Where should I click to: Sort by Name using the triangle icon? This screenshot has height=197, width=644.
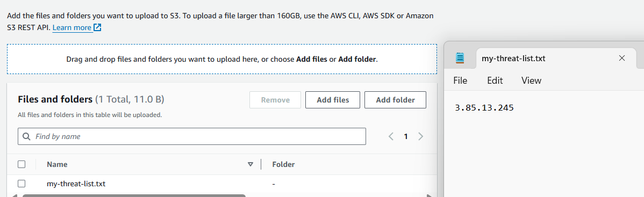click(x=251, y=165)
